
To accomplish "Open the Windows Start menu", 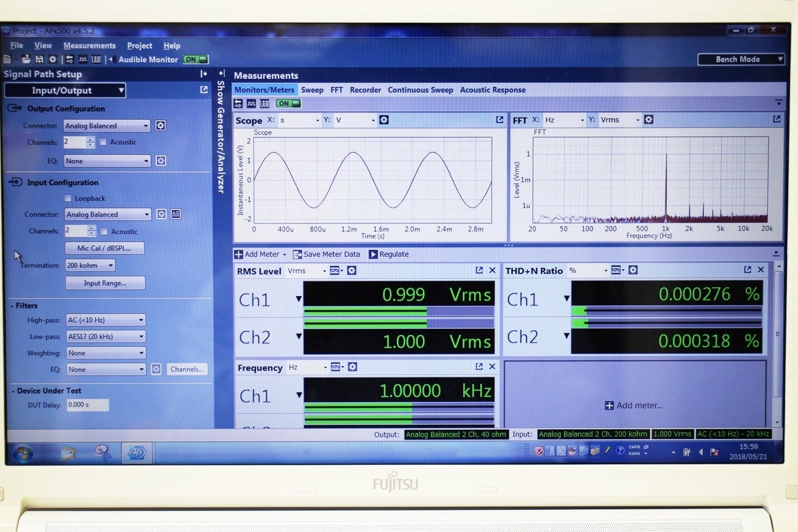I will point(23,454).
